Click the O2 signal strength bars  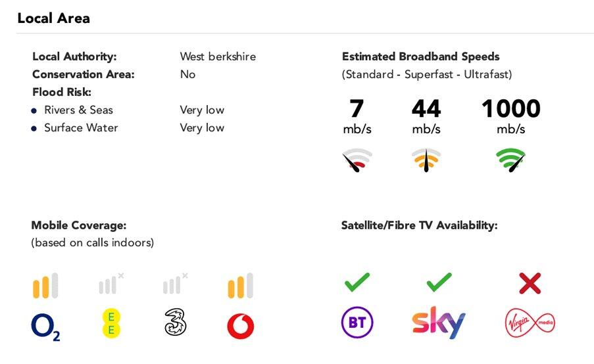point(45,286)
